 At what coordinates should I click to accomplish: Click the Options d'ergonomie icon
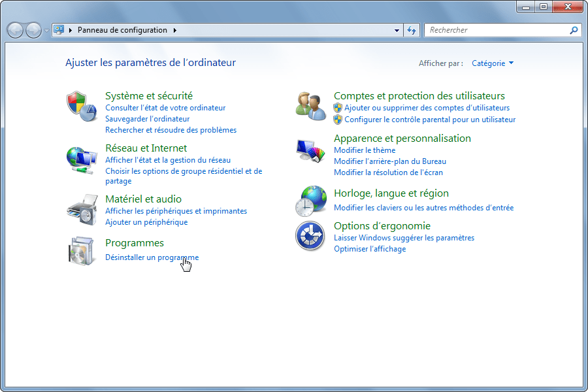(310, 236)
